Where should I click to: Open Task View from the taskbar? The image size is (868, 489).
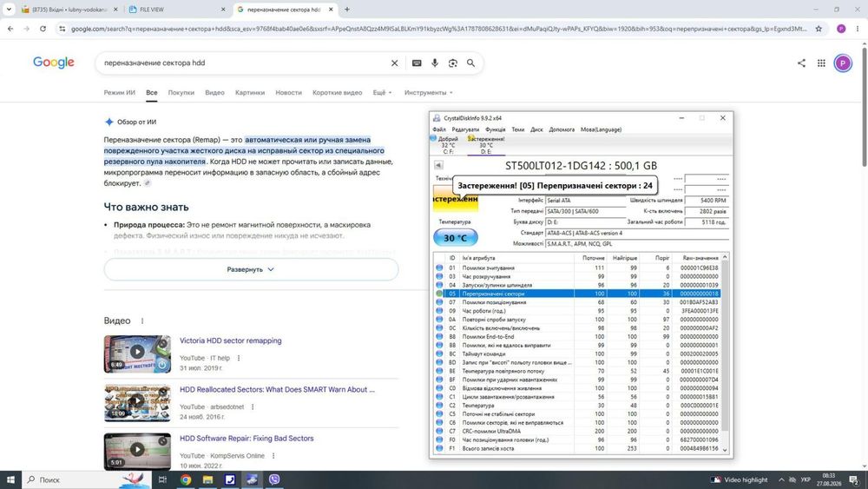coord(162,479)
